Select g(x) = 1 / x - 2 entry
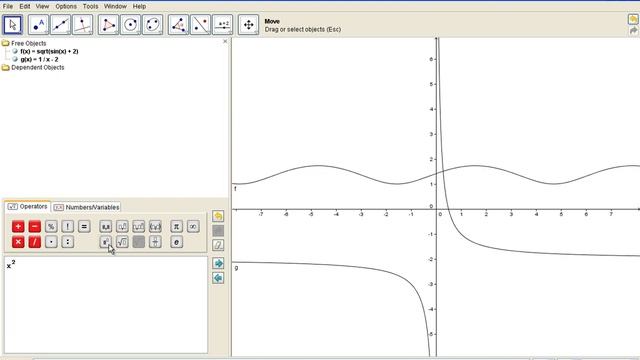640x360 pixels. tap(40, 59)
